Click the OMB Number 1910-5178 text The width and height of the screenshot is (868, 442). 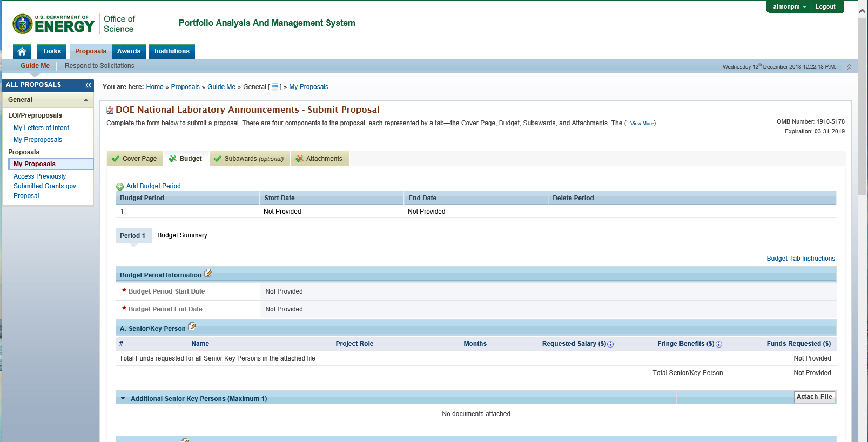[x=811, y=122]
